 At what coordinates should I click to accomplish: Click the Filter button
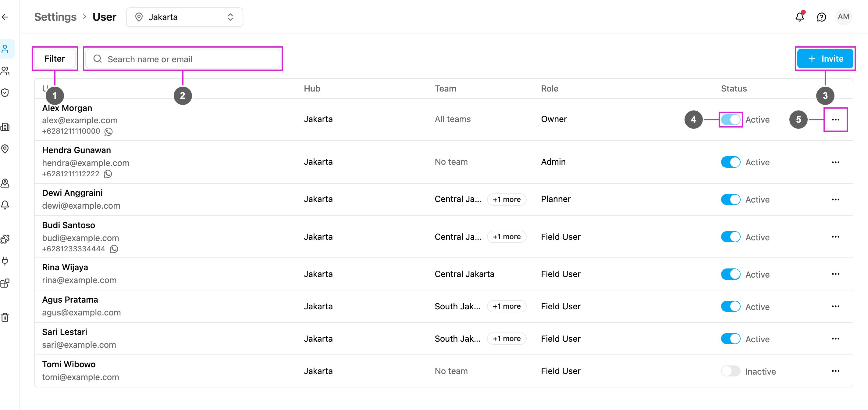tap(55, 59)
